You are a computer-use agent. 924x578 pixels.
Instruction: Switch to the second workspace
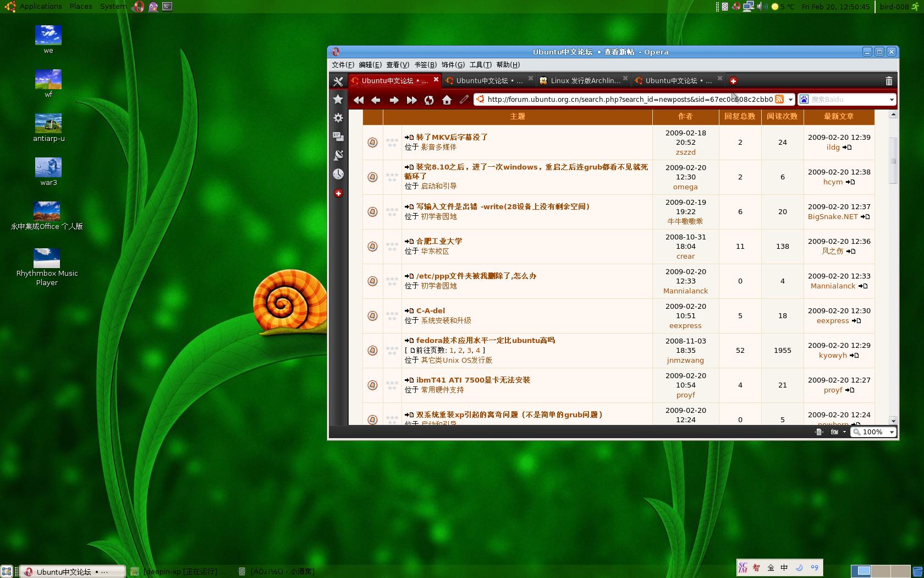tap(881, 571)
